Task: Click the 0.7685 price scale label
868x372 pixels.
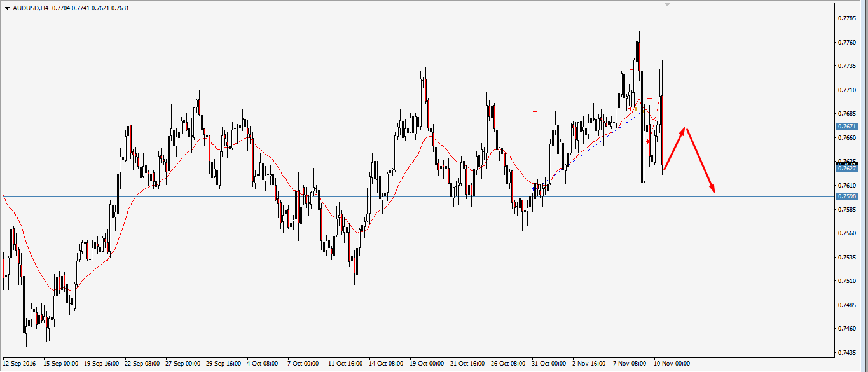Action: (847, 114)
